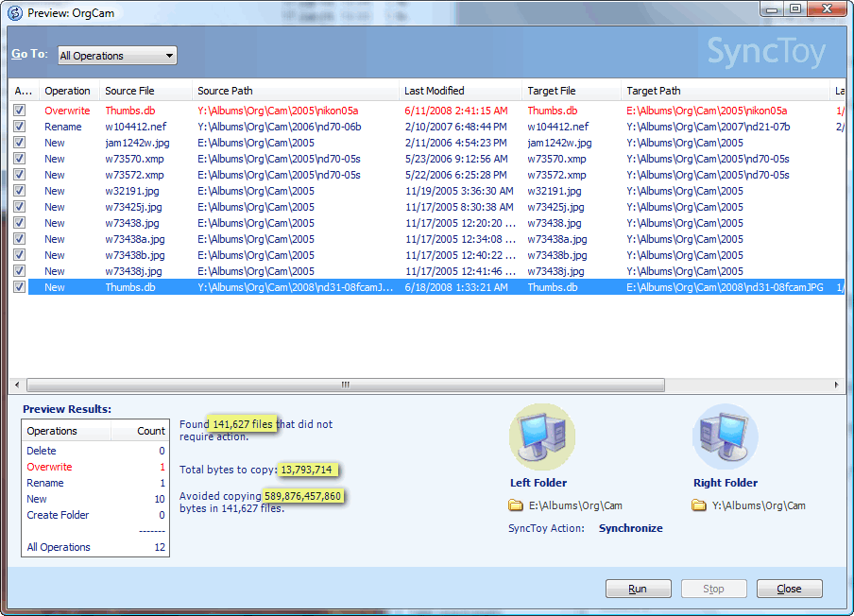The height and width of the screenshot is (616, 854).
Task: Toggle checkbox for w32191.jpg row
Action: pyautogui.click(x=20, y=191)
